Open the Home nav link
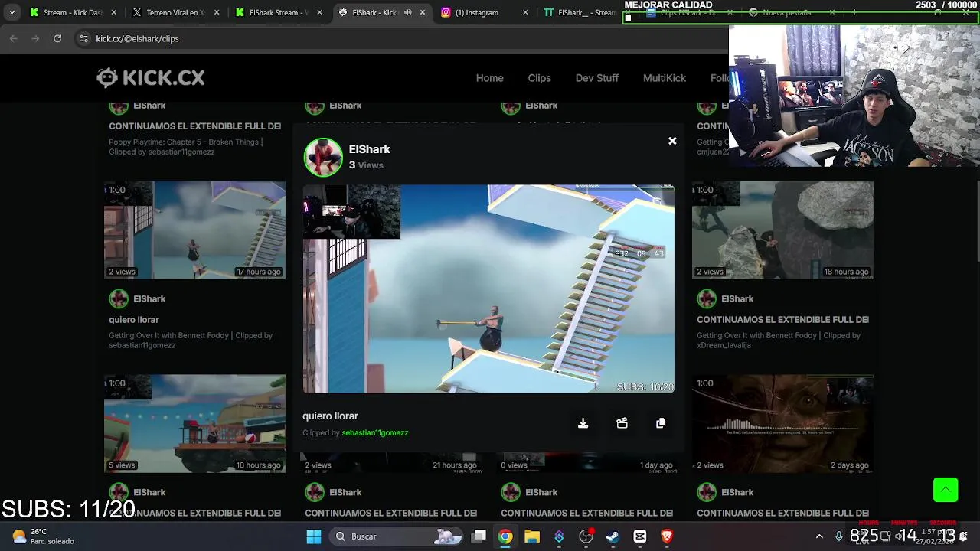The height and width of the screenshot is (551, 980). coord(489,78)
